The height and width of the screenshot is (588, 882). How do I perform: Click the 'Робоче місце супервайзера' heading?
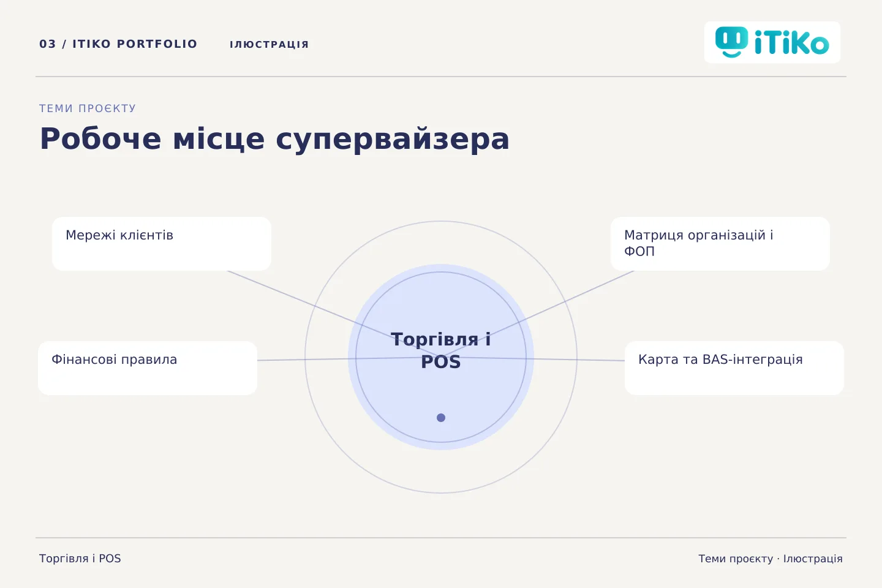[x=274, y=138]
